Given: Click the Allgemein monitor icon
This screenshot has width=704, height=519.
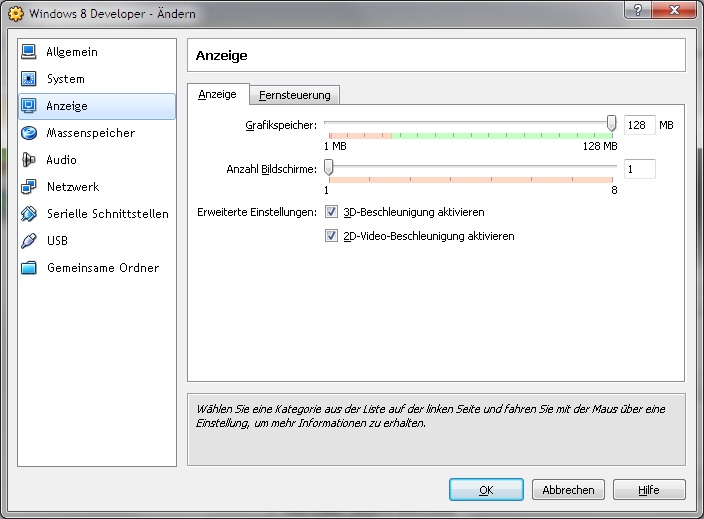Looking at the screenshot, I should point(29,52).
